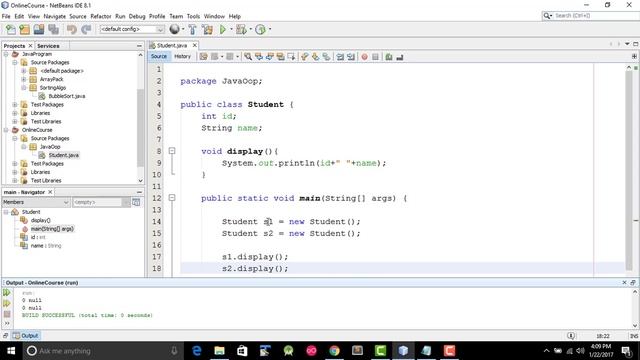Image resolution: width=640 pixels, height=360 pixels.
Task: Click Shift Line Left editor icon
Action: (x=340, y=57)
